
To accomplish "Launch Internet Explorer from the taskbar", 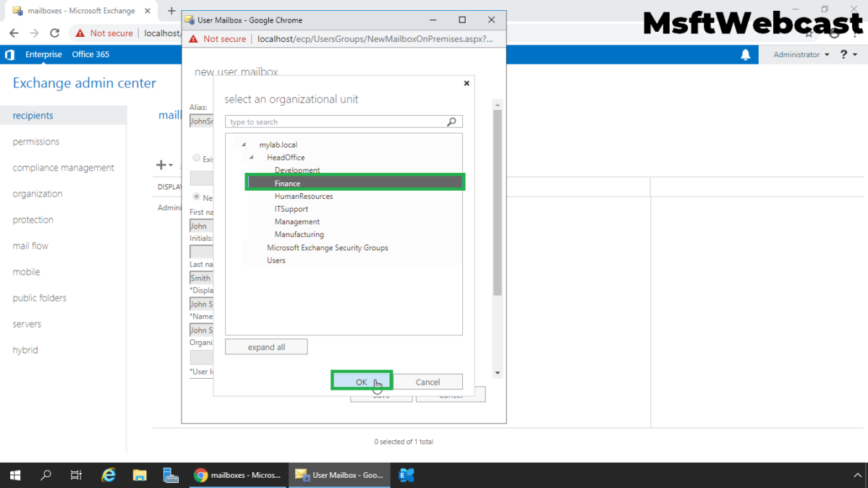I will pyautogui.click(x=108, y=475).
